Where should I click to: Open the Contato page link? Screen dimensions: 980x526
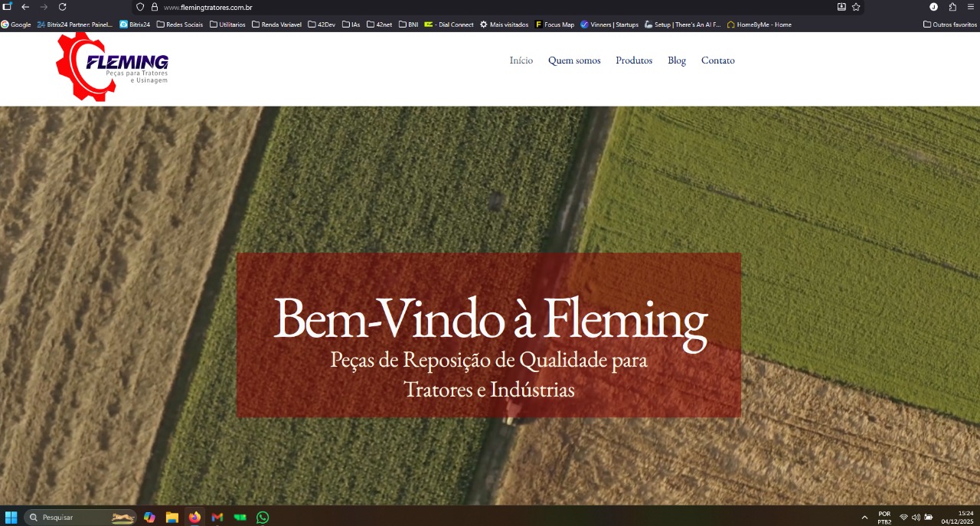717,60
